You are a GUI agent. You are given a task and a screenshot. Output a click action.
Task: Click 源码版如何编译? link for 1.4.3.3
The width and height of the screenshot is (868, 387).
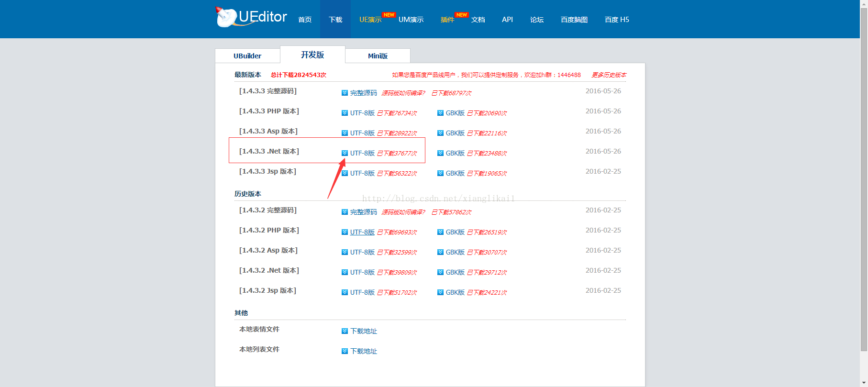point(403,93)
